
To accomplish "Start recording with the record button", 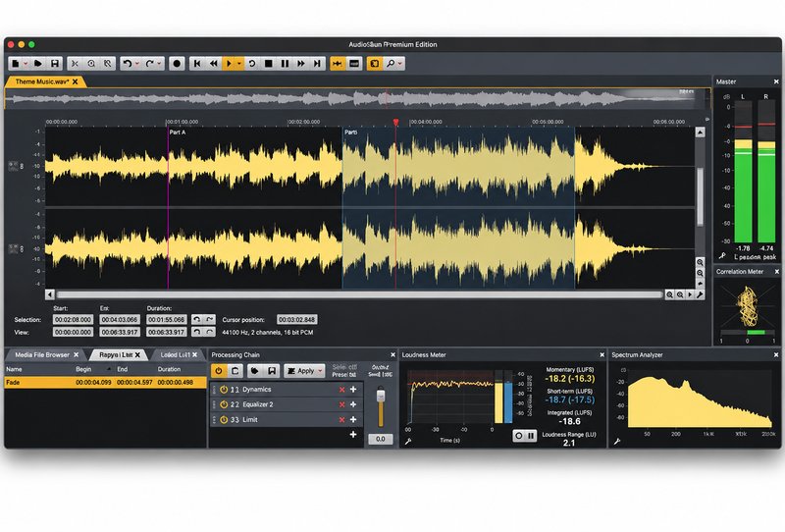I will (177, 64).
